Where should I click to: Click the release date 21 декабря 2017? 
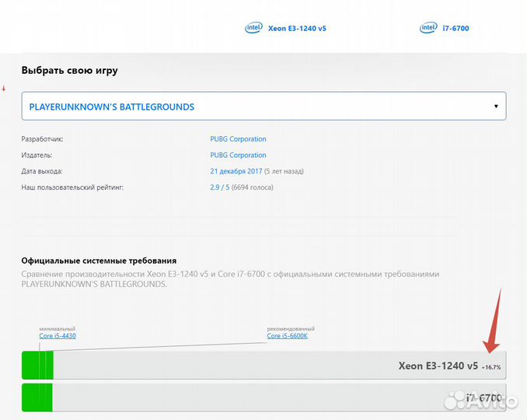(x=236, y=171)
